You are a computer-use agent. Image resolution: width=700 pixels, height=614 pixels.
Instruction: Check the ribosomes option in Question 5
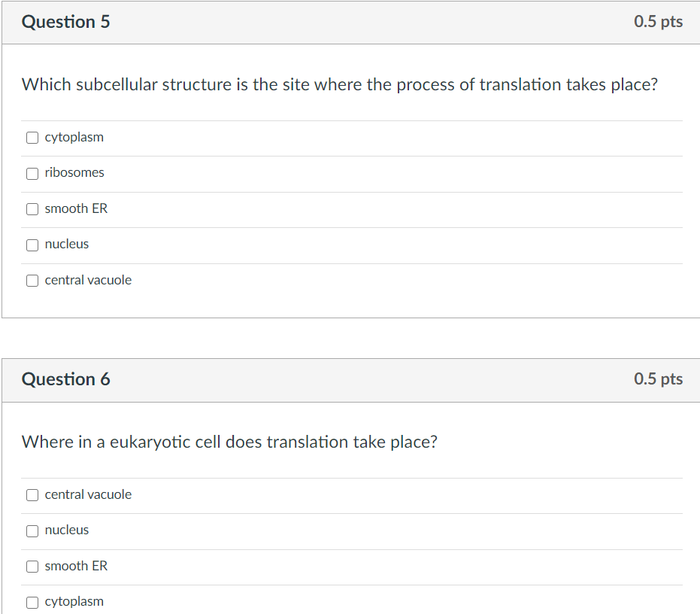point(32,173)
